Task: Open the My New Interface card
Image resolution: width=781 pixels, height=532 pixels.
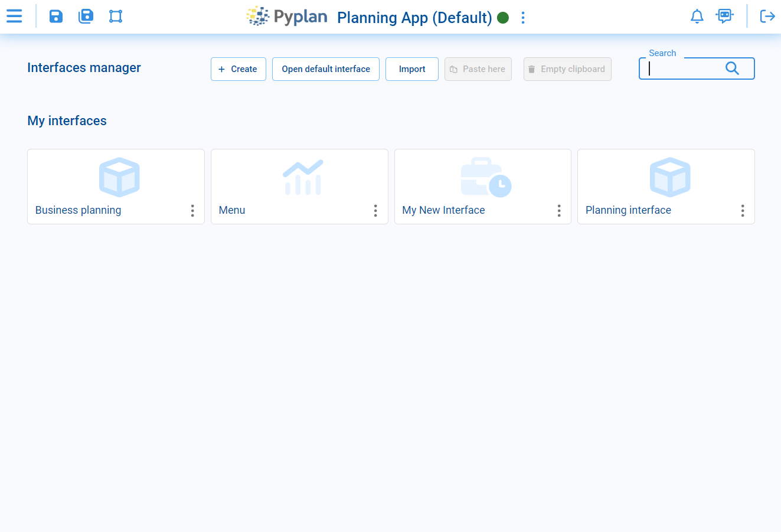Action: tap(483, 187)
